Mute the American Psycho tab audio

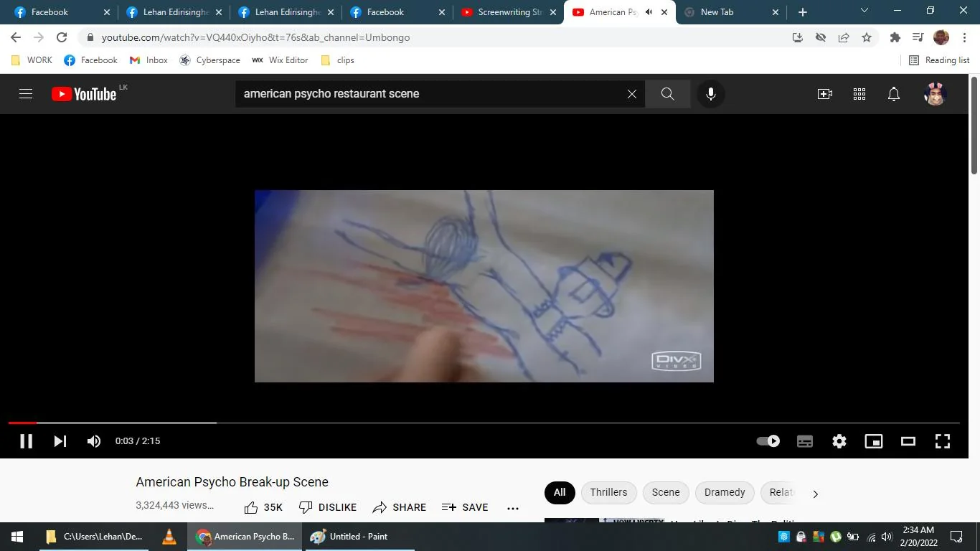coord(649,12)
